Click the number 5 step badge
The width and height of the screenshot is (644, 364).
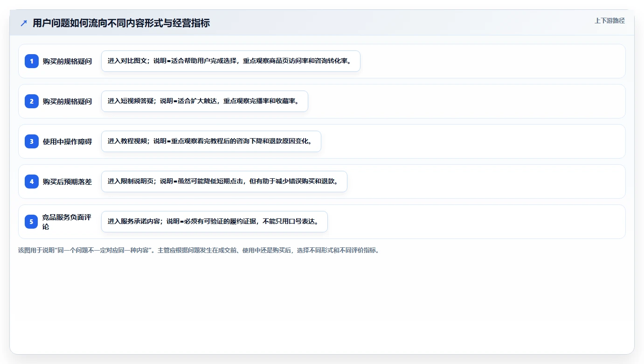coord(32,222)
